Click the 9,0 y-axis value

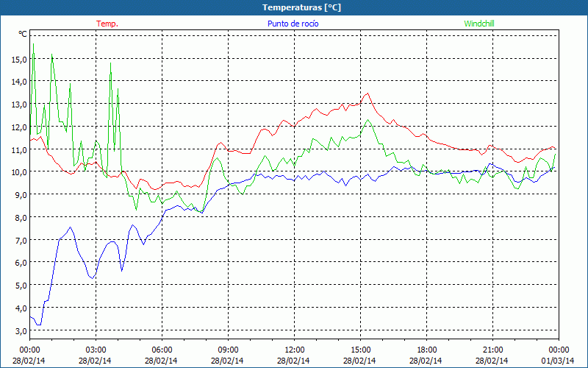pyautogui.click(x=21, y=195)
